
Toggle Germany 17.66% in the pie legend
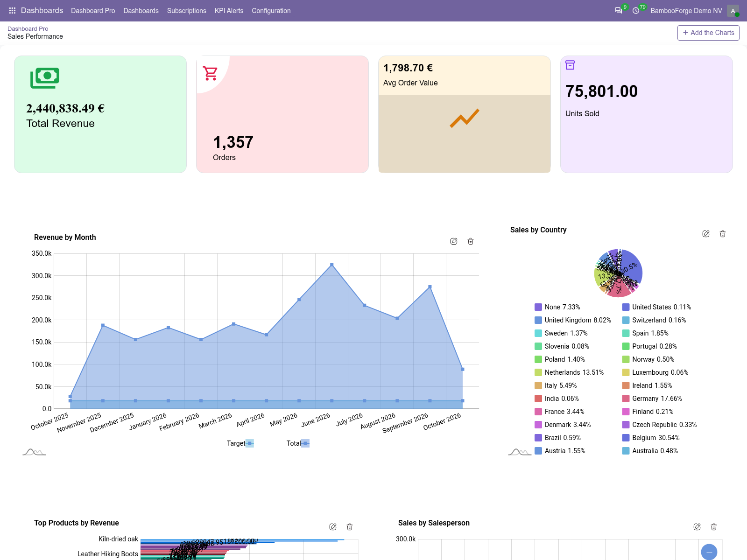point(652,399)
